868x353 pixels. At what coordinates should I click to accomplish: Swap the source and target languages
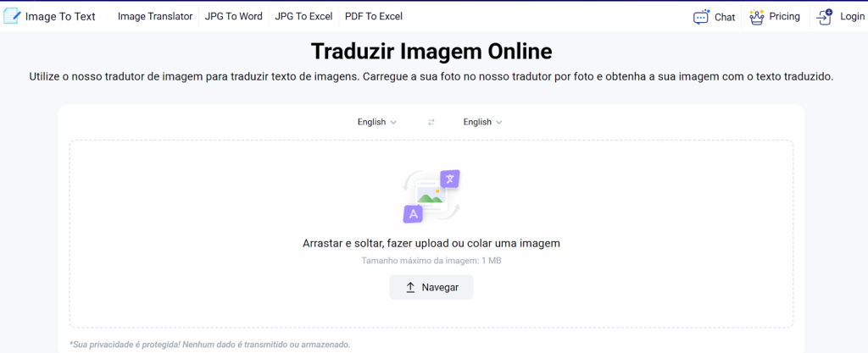pyautogui.click(x=431, y=122)
